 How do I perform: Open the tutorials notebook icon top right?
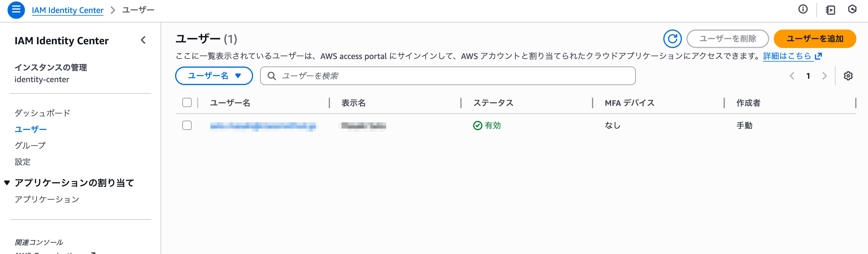tap(830, 10)
